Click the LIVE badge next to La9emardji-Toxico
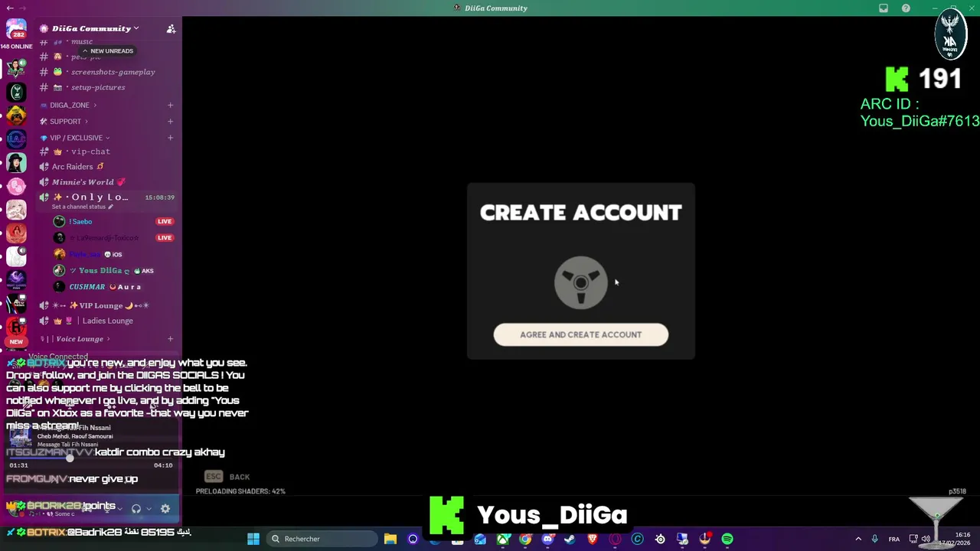The image size is (980, 551). [165, 237]
